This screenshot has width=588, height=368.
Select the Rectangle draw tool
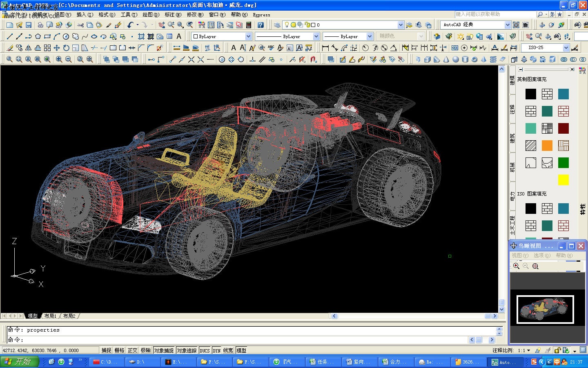click(x=47, y=36)
